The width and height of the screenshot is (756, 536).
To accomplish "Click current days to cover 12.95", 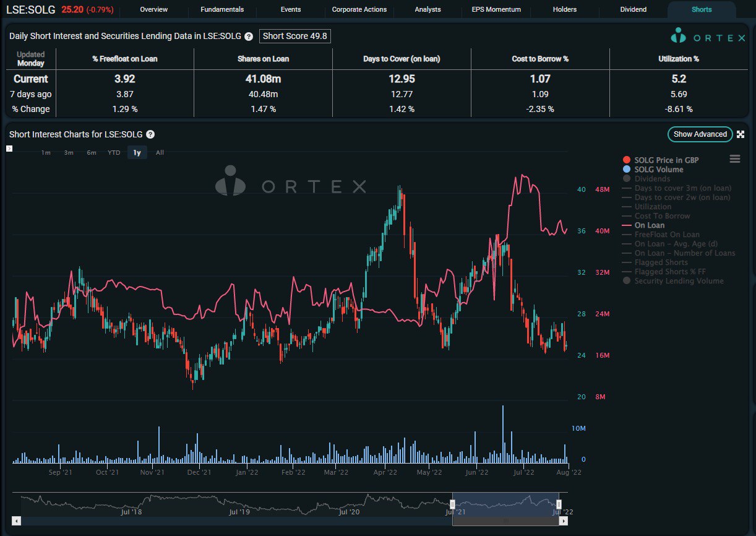I will (x=402, y=79).
